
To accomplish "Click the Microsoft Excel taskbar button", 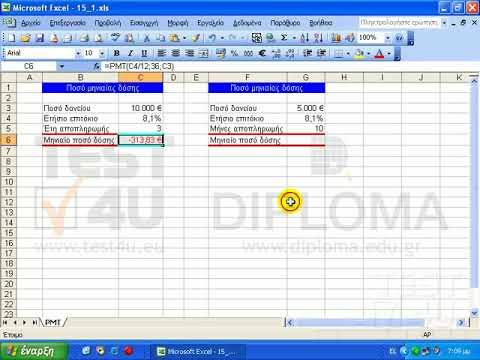I will coord(199,351).
